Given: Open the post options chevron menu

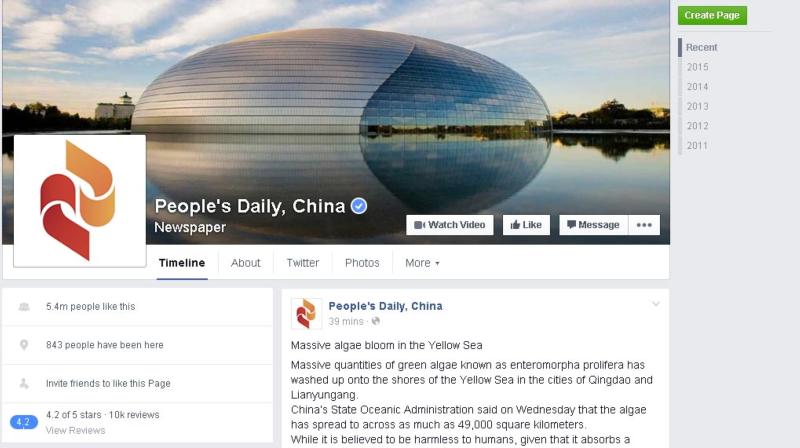Looking at the screenshot, I should click(656, 304).
